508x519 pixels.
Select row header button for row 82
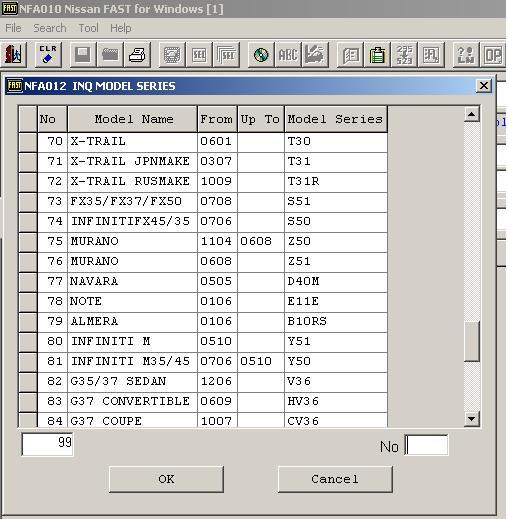click(x=28, y=382)
